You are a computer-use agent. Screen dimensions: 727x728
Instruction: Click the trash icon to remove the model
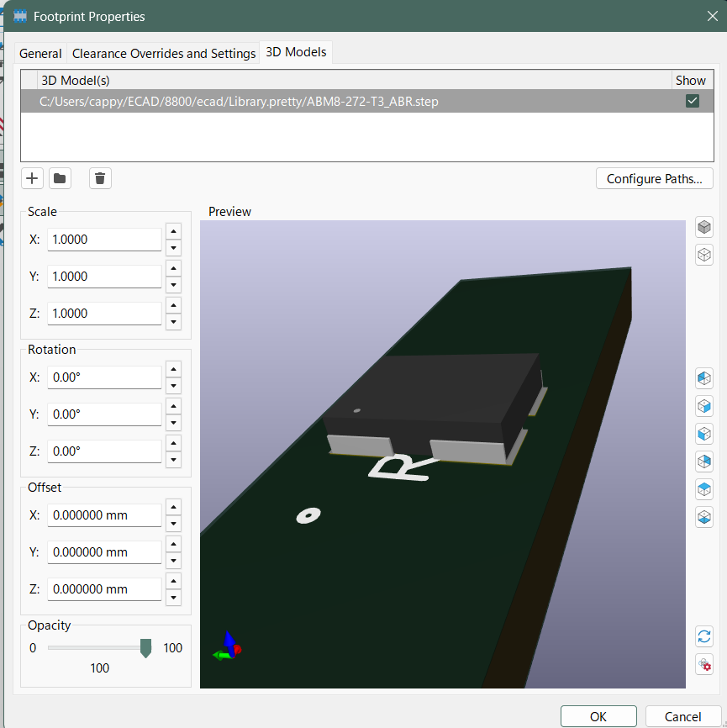100,178
